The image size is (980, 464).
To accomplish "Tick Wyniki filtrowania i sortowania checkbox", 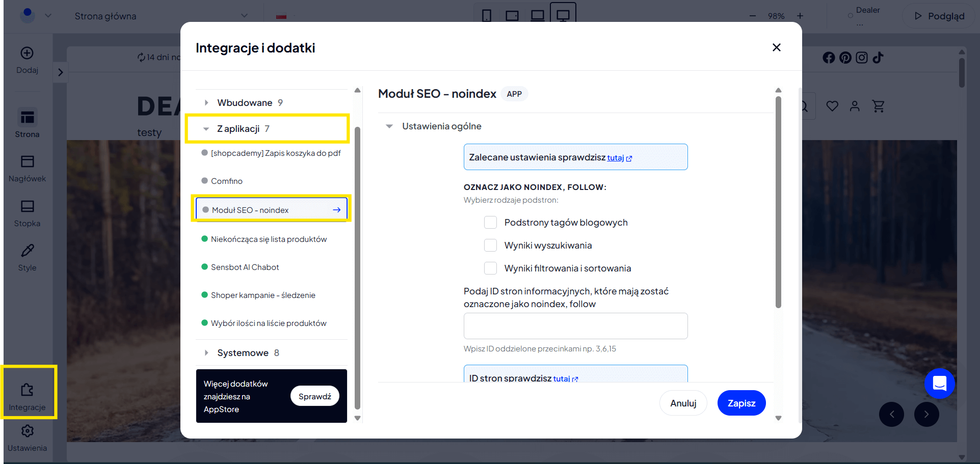I will pyautogui.click(x=490, y=268).
